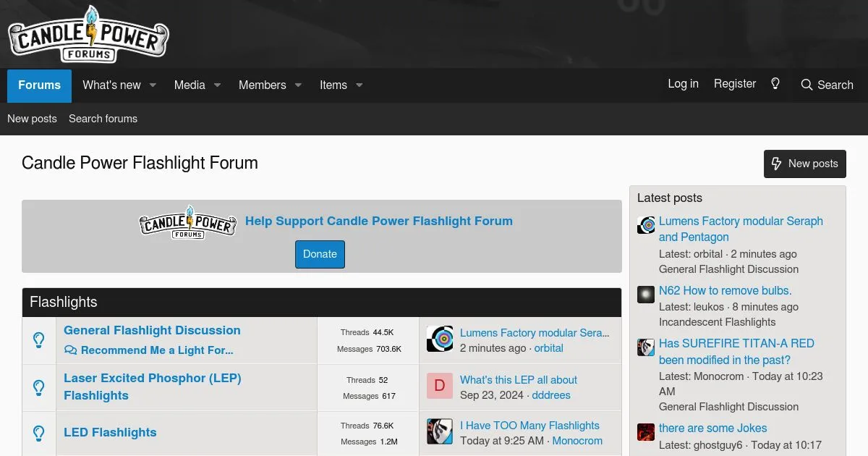
Task: Click the bulb icon beside Laser Excited Phosphor
Action: point(39,387)
